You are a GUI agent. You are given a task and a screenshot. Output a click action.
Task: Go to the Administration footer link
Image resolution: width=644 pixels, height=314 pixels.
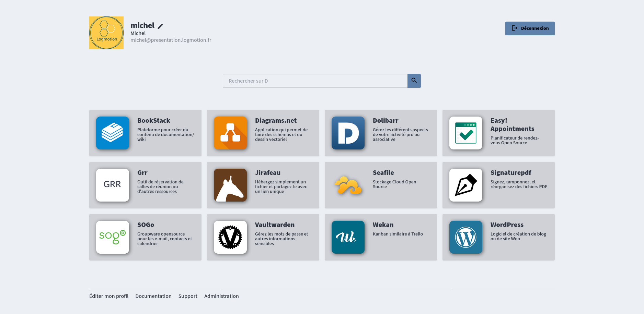(x=221, y=296)
